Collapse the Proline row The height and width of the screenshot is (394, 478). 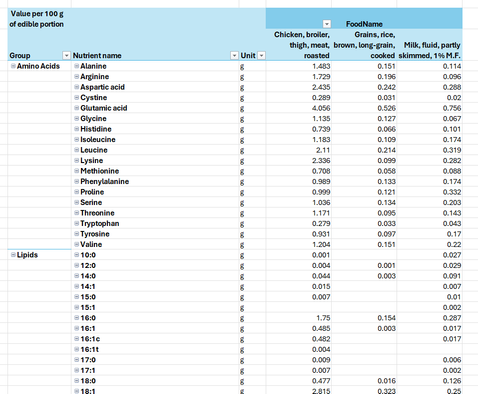[77, 192]
